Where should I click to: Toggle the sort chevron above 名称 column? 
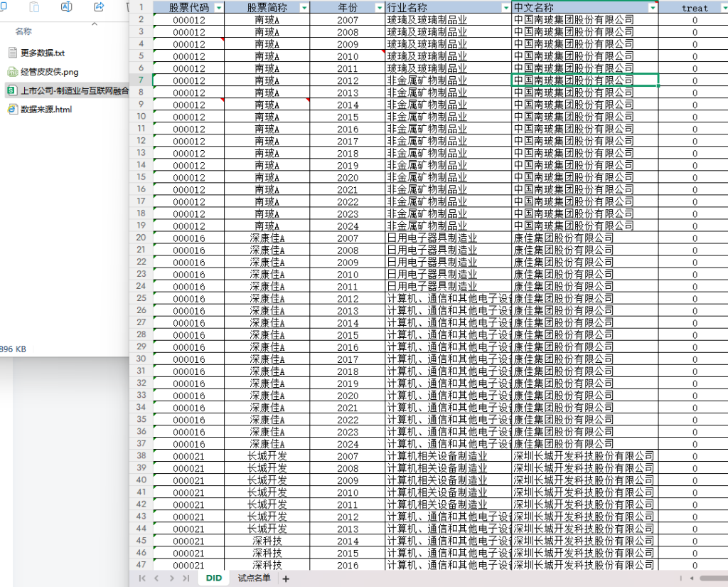[x=95, y=23]
